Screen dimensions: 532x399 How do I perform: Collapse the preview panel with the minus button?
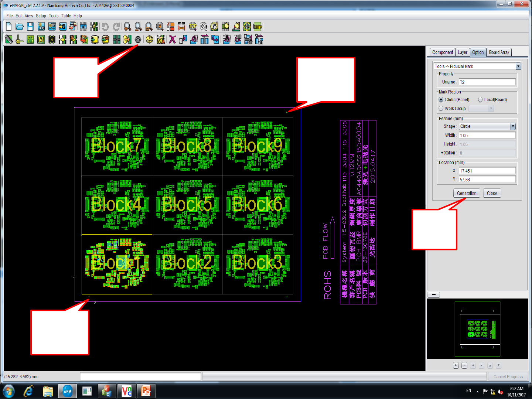click(434, 294)
